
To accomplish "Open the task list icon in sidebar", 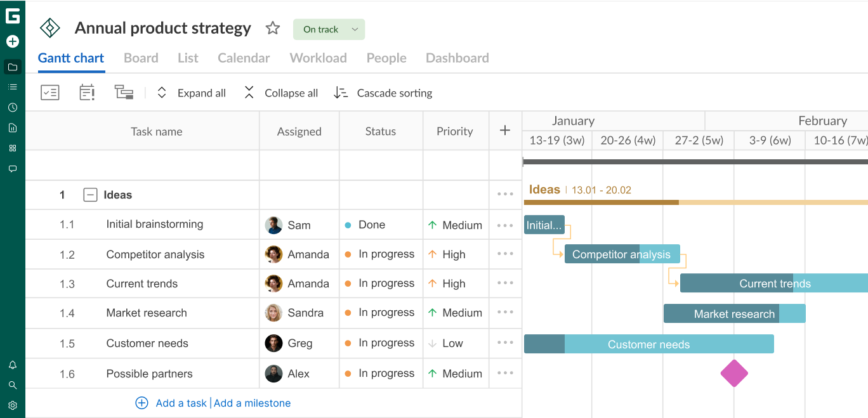I will [x=12, y=87].
